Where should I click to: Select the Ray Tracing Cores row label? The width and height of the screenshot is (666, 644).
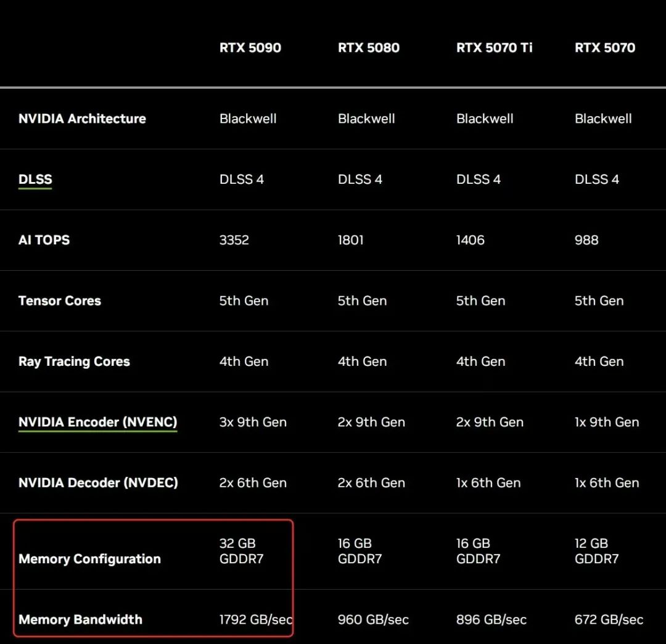coord(74,361)
